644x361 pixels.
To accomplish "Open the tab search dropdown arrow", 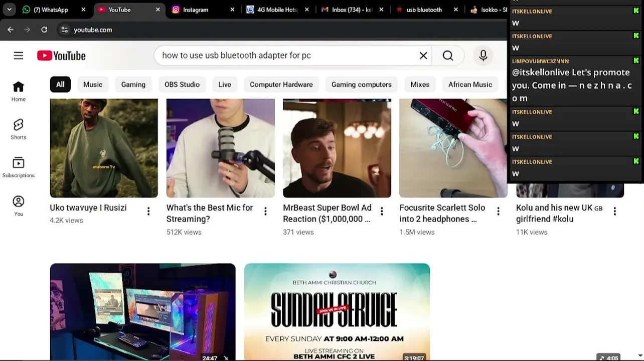I will 9,10.
